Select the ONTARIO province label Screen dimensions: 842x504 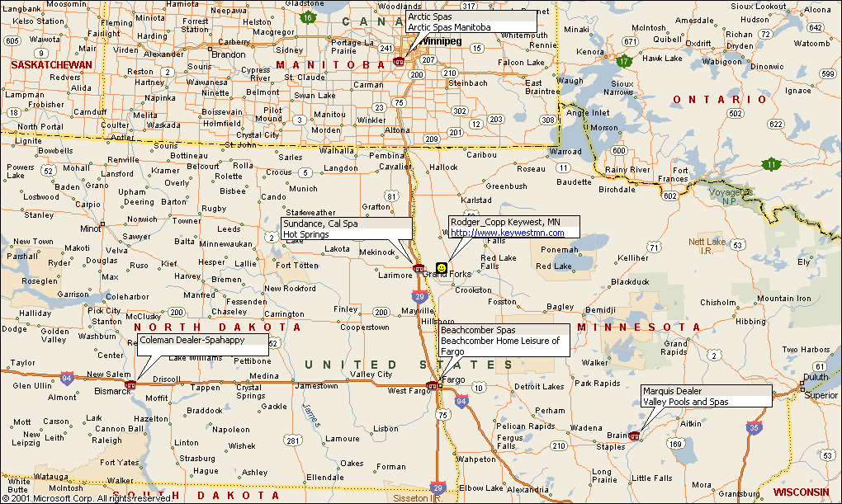720,99
